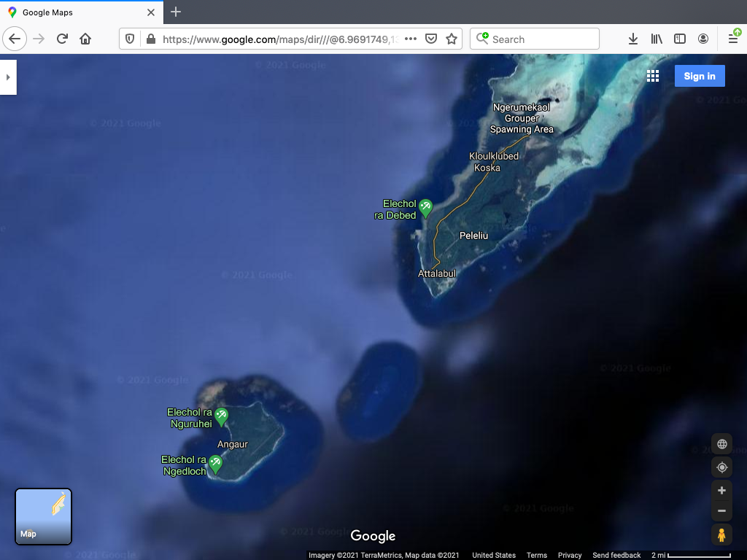This screenshot has width=747, height=560.
Task: Expand the collapsed side panel arrow
Action: pos(8,77)
